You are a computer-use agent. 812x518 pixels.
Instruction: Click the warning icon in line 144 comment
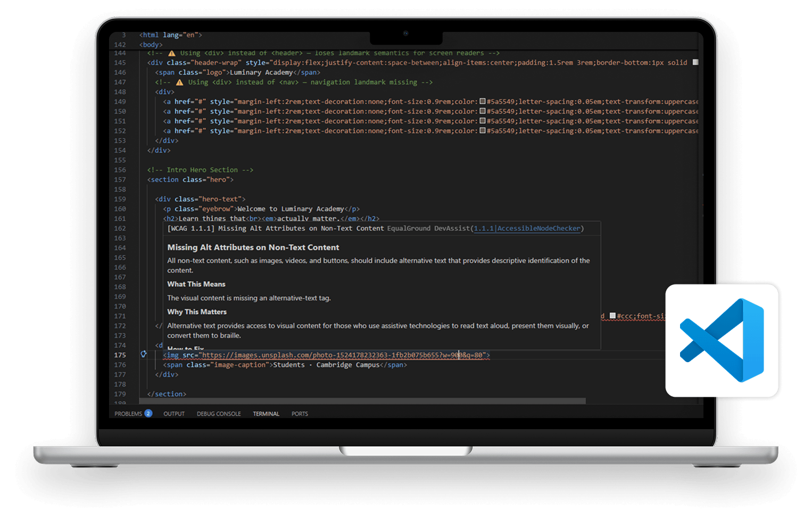[x=172, y=53]
